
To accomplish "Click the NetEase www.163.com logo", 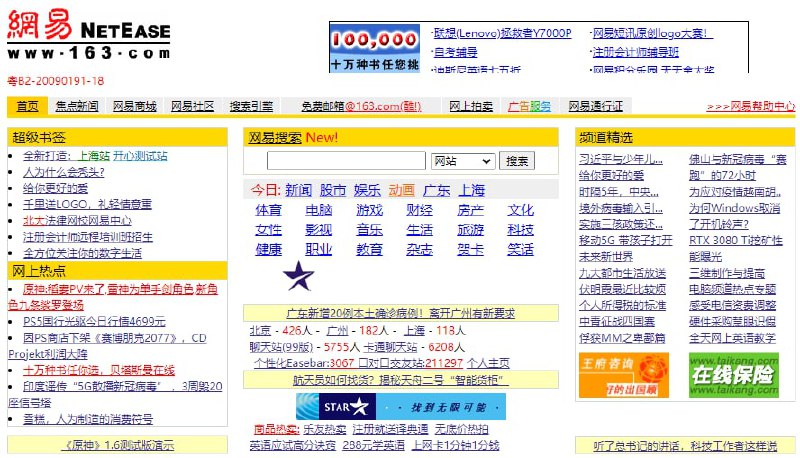I will pos(89,35).
